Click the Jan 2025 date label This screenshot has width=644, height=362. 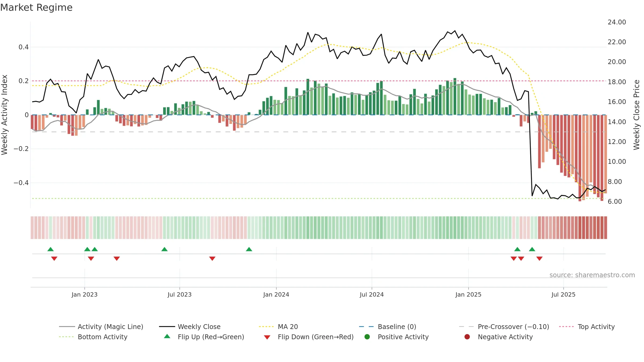pyautogui.click(x=468, y=294)
